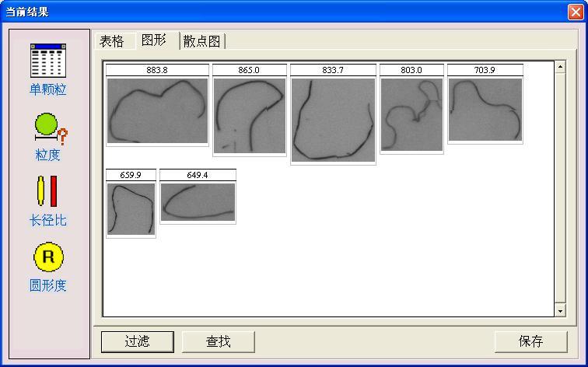Click the 保存 button

point(531,341)
